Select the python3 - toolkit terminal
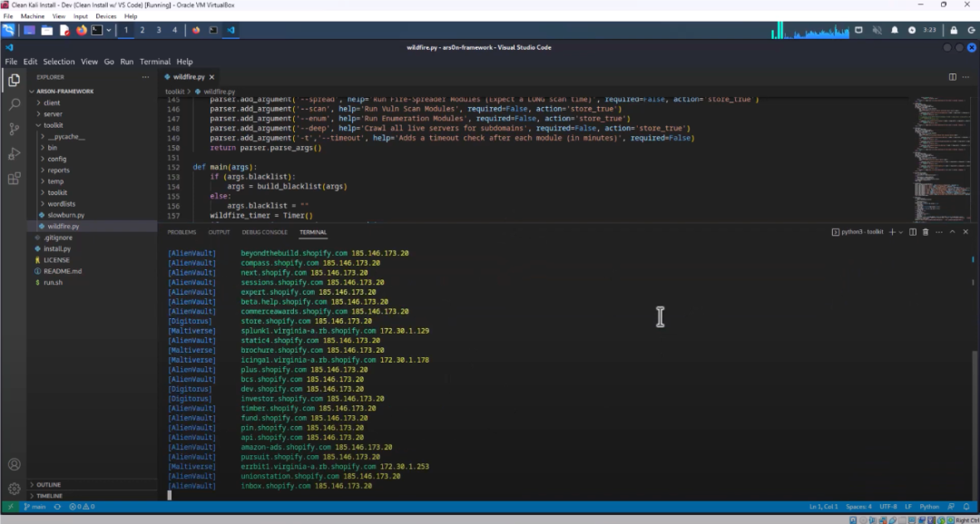The height and width of the screenshot is (524, 980). tap(857, 232)
